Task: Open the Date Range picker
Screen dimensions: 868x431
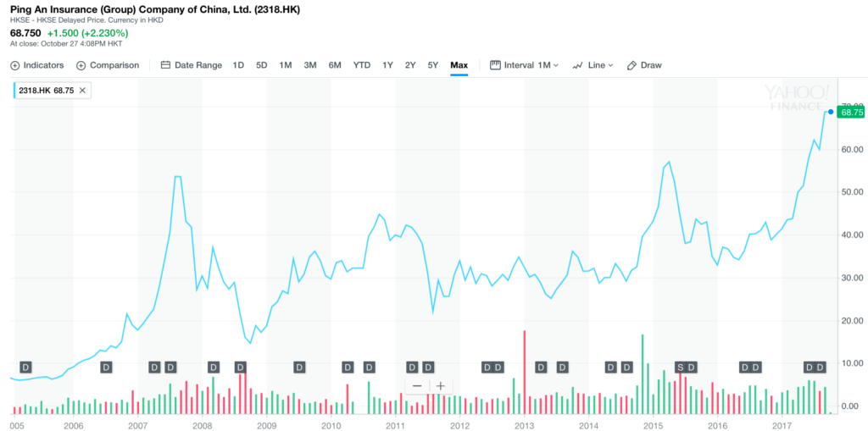Action: pyautogui.click(x=191, y=65)
